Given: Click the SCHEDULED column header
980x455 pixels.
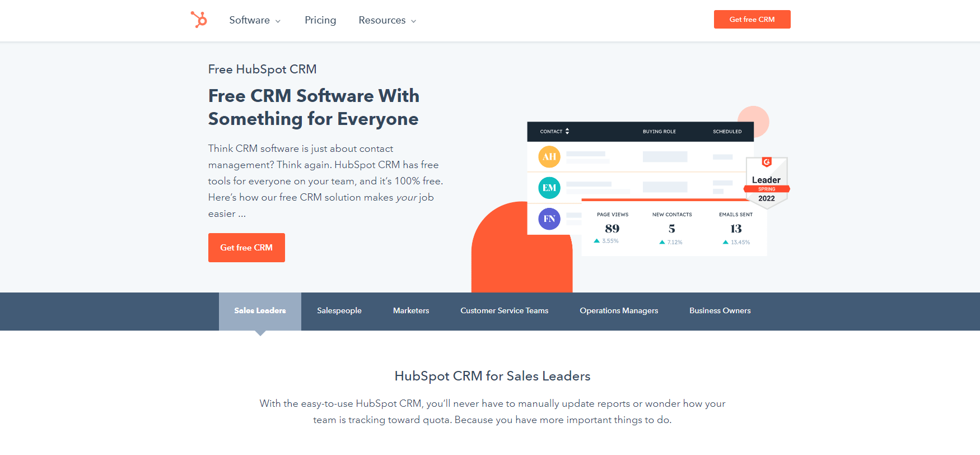Looking at the screenshot, I should tap(727, 132).
